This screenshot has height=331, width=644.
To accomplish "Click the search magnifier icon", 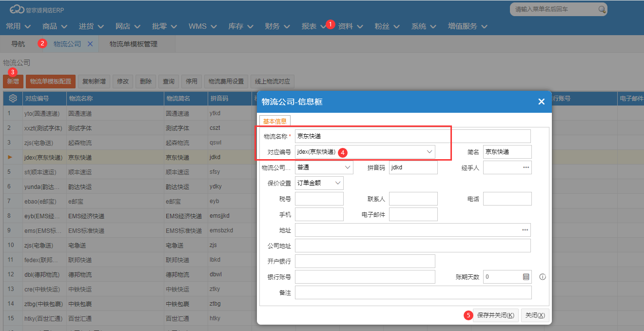I will pos(602,9).
